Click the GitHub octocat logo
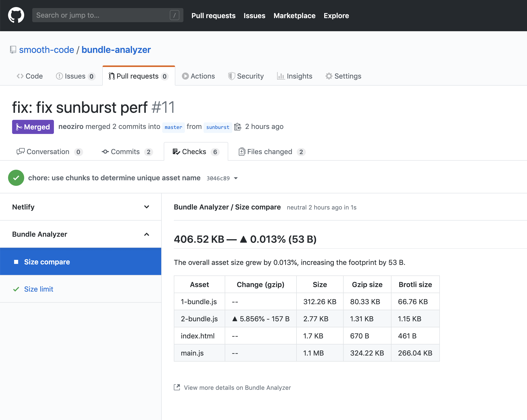The width and height of the screenshot is (527, 420). [16, 15]
